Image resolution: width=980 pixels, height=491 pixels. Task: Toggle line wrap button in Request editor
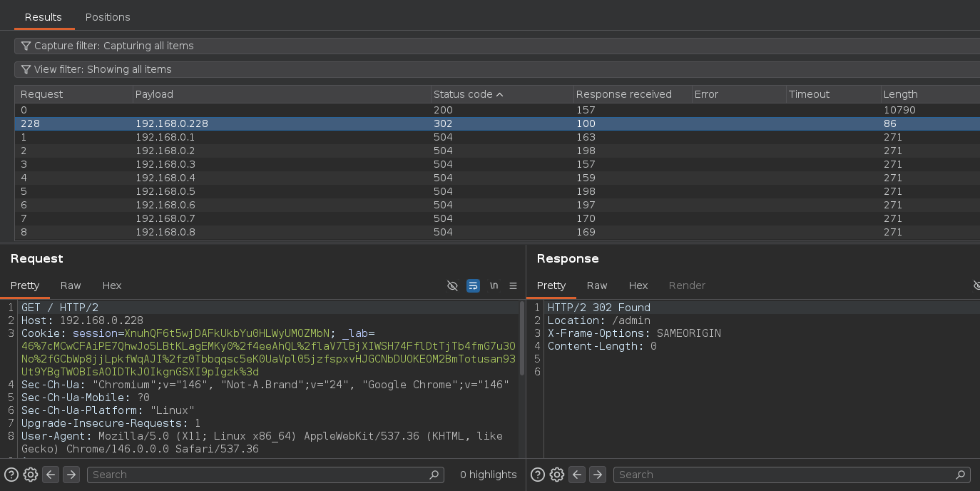tap(473, 285)
